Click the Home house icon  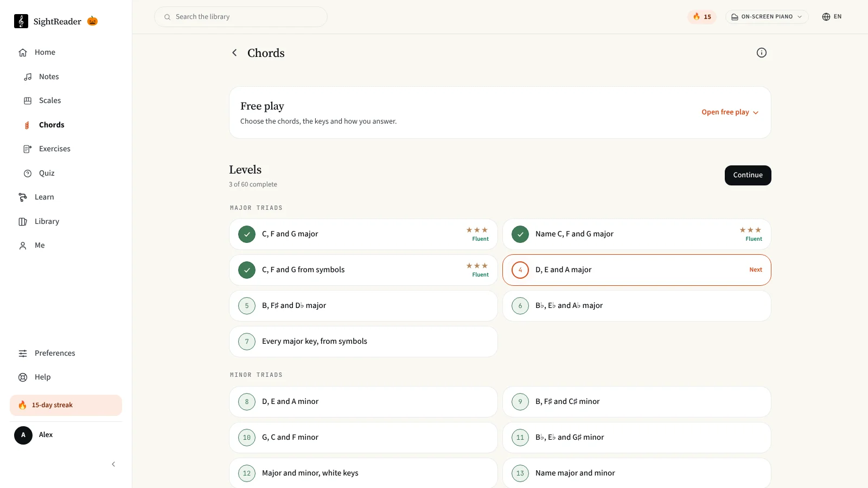point(23,53)
